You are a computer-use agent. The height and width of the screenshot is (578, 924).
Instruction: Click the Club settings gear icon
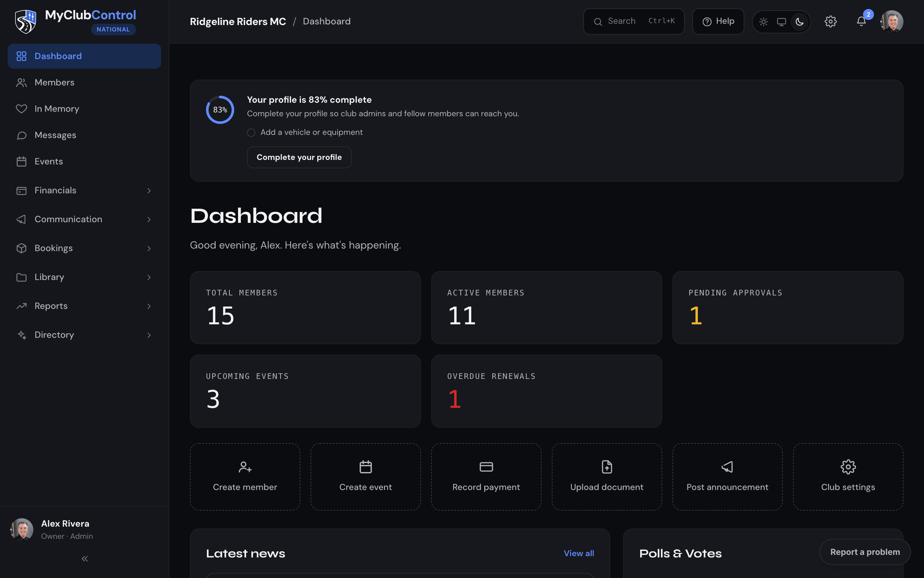pos(848,467)
